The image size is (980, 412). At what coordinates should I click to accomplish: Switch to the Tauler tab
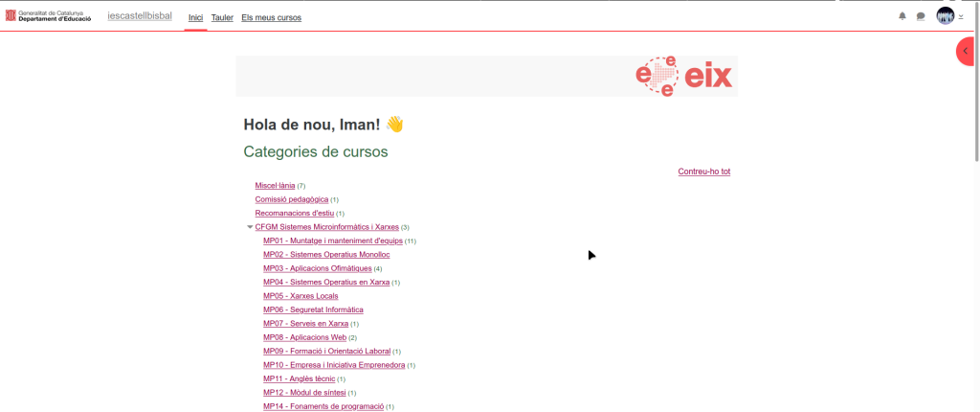pos(222,17)
